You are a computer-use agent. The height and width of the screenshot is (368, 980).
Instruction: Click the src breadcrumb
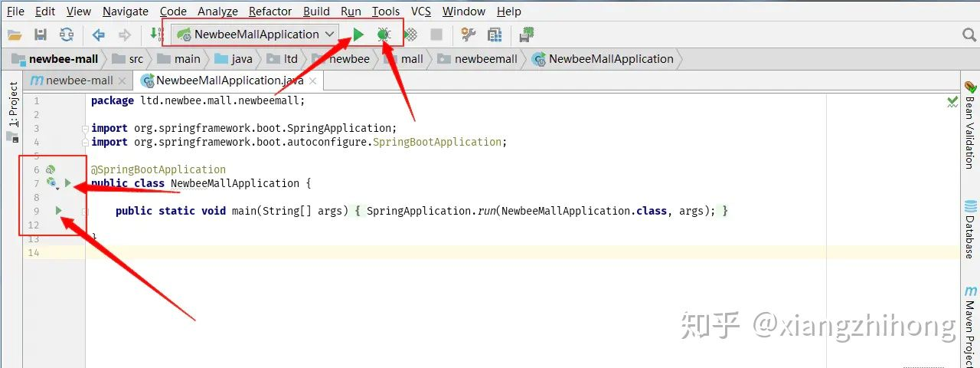pyautogui.click(x=128, y=59)
